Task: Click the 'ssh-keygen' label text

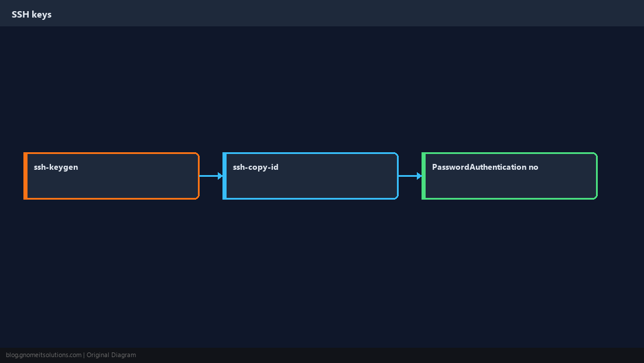Action: 56,167
